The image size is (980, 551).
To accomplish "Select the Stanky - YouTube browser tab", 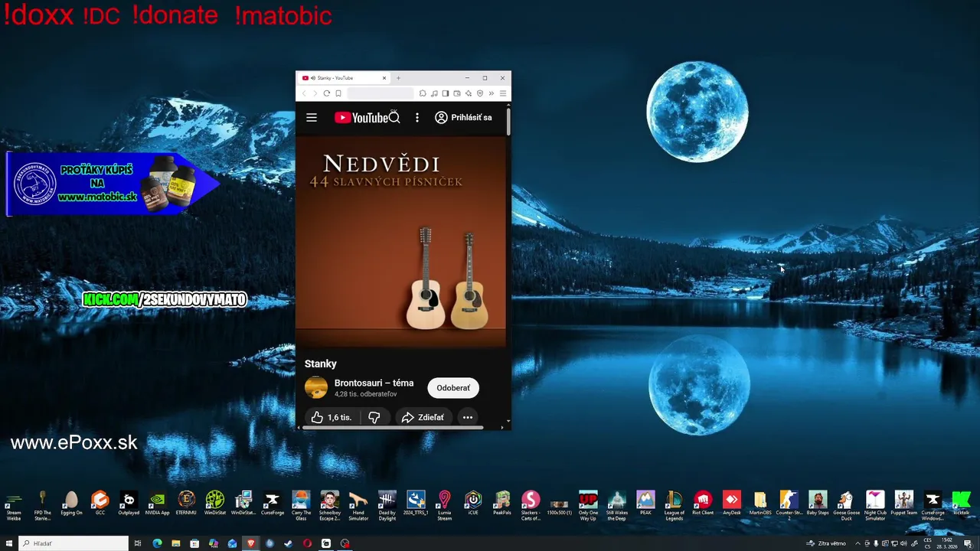I will pyautogui.click(x=344, y=78).
